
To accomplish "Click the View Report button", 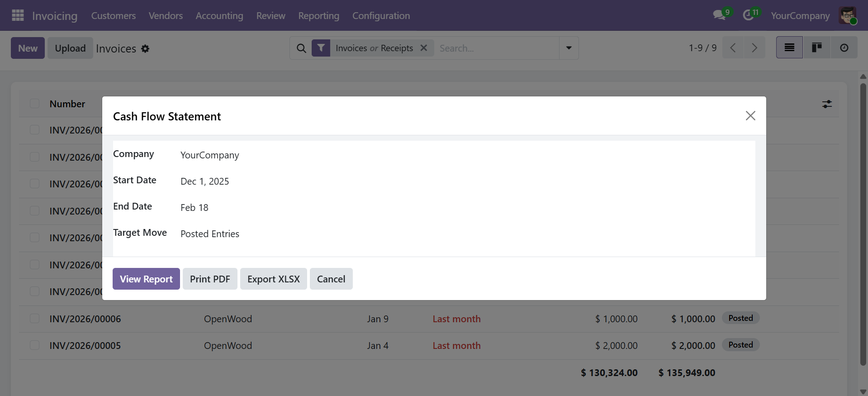I will [x=146, y=279].
